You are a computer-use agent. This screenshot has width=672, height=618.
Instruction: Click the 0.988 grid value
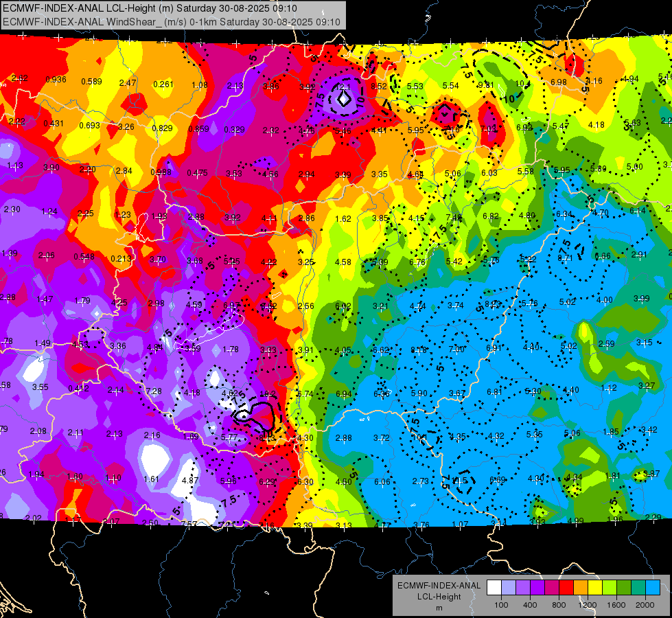[161, 172]
